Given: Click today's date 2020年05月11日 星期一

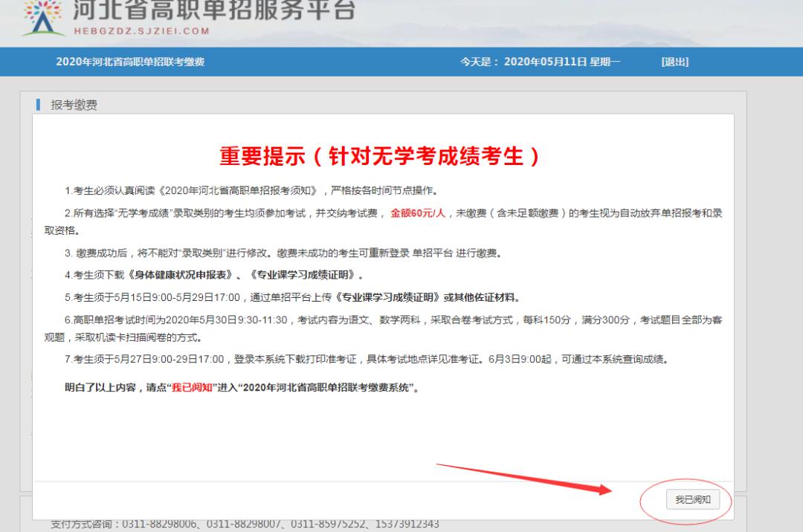Looking at the screenshot, I should click(562, 62).
